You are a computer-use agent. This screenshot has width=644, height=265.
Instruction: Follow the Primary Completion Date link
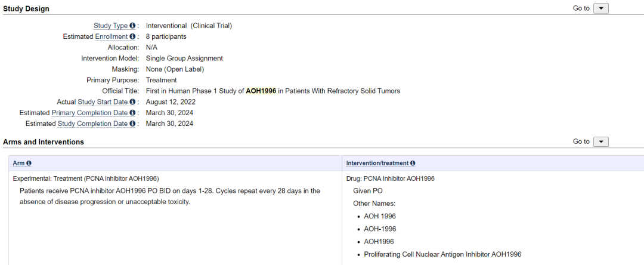(x=89, y=113)
